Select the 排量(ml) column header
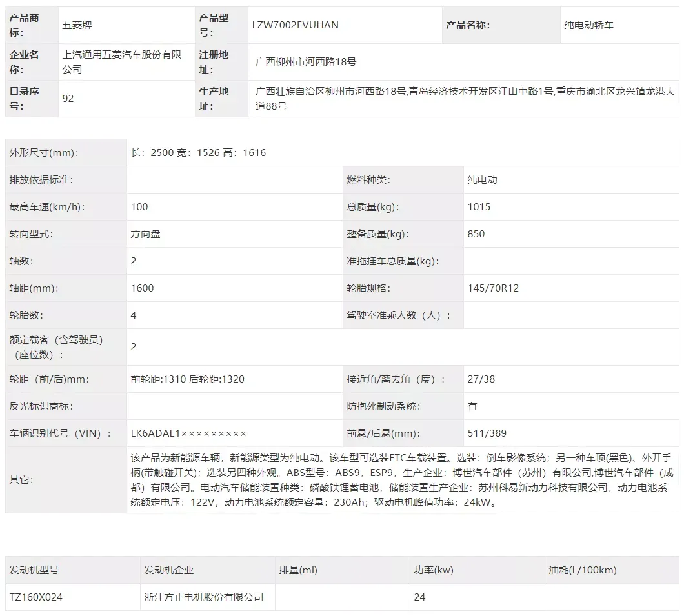The height and width of the screenshot is (616, 684). [298, 570]
